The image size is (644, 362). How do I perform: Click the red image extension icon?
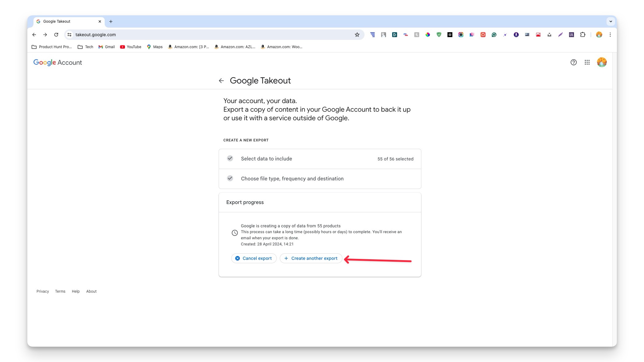click(x=538, y=35)
